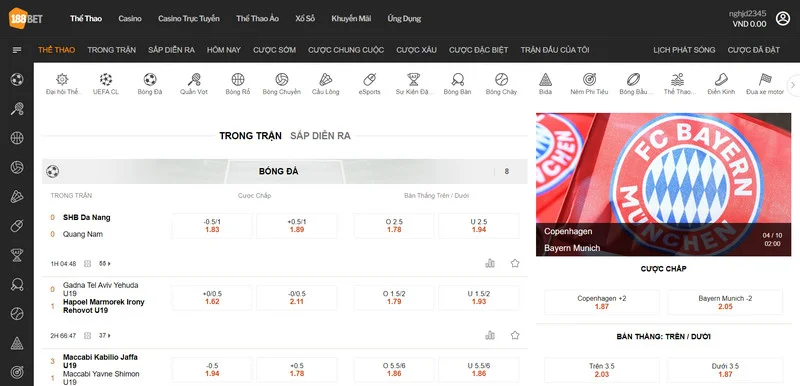Choose the UEFA CL sport category

[x=106, y=84]
